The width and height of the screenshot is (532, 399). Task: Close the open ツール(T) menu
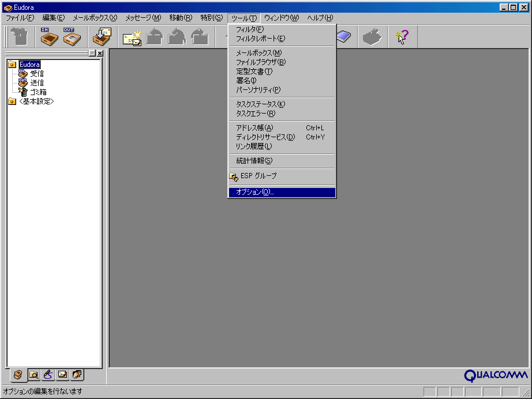(x=244, y=18)
